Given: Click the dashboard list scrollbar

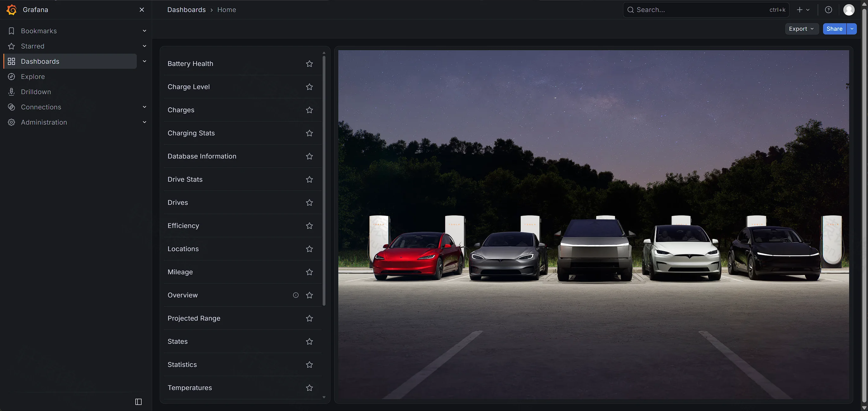Looking at the screenshot, I should click(324, 180).
